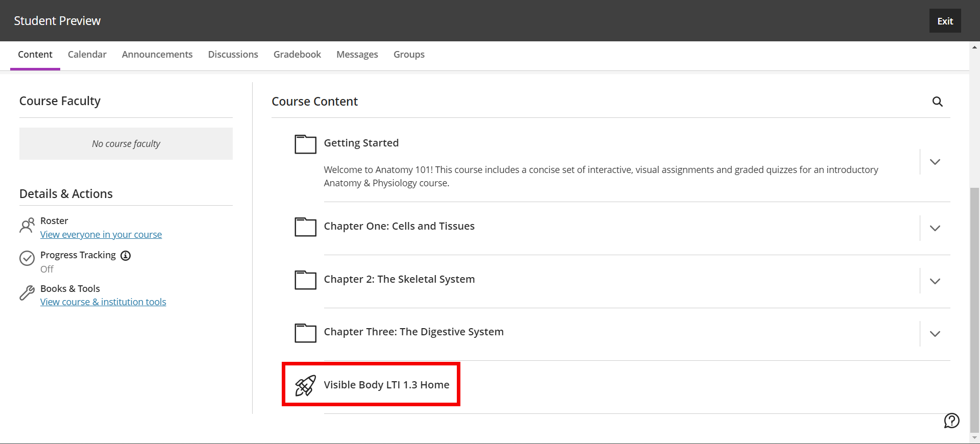Expand Chapter Three: The Digestive System
The image size is (980, 444).
tap(935, 334)
